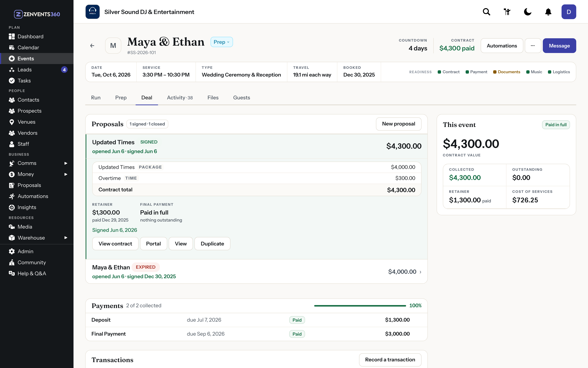This screenshot has width=588, height=368.
Task: Open the search icon in header
Action: 486,12
